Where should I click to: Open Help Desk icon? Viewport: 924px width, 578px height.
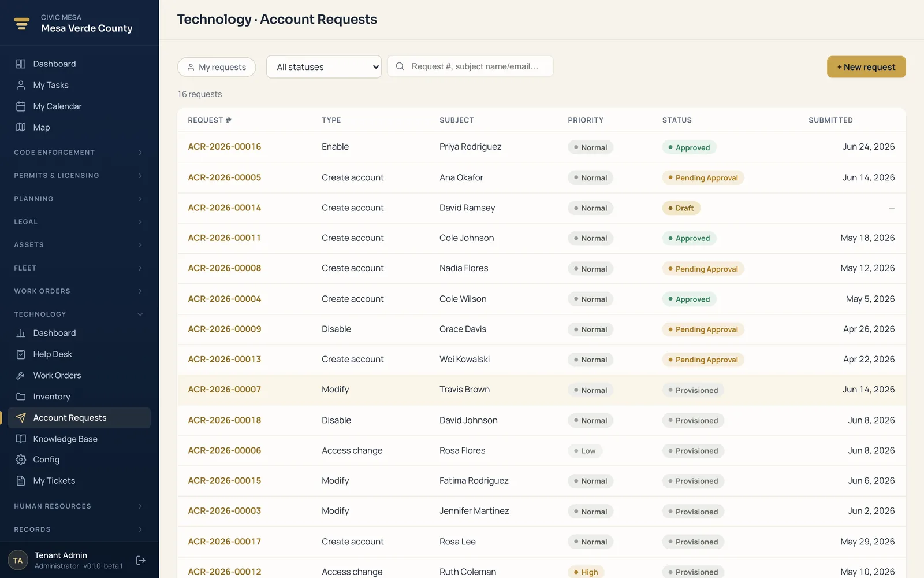coord(21,354)
